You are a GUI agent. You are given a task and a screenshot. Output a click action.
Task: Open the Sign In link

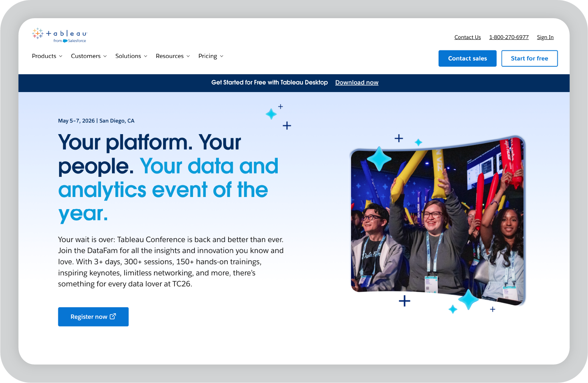point(545,37)
